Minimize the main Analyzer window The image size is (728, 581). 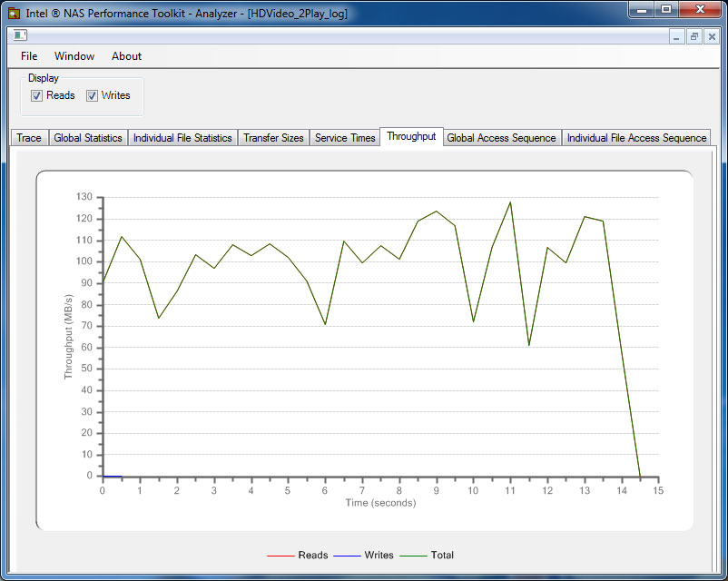[643, 10]
